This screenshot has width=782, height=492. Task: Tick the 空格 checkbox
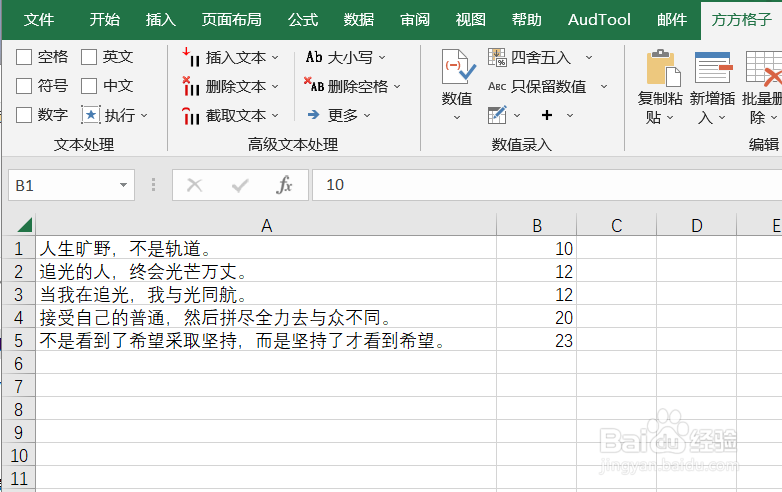(24, 57)
